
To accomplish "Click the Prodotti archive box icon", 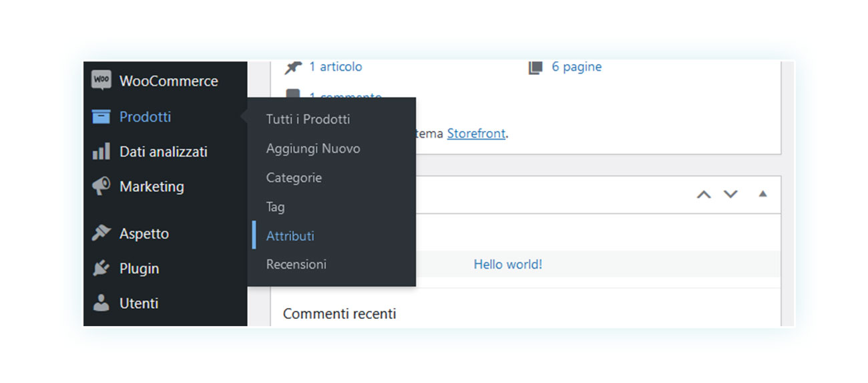I will click(101, 116).
